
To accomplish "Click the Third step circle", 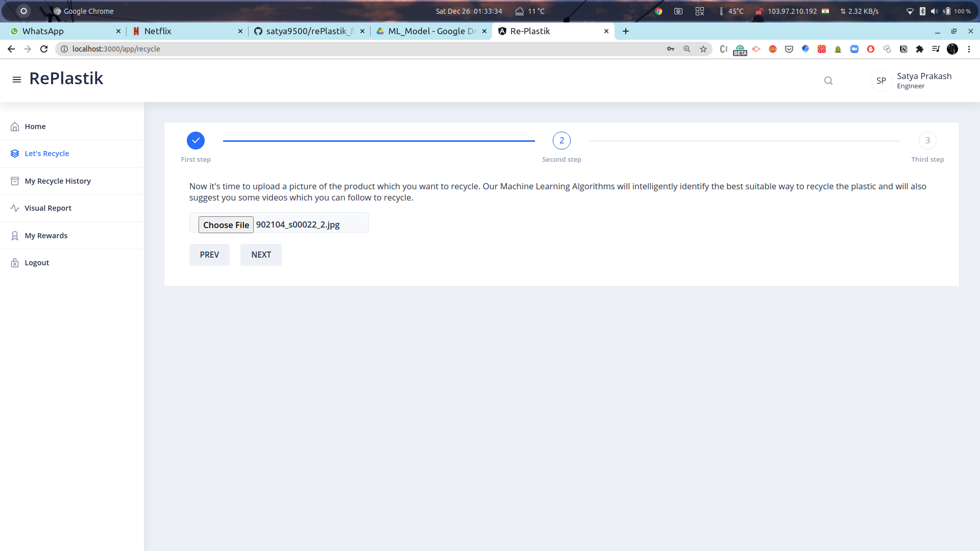I will 927,141.
